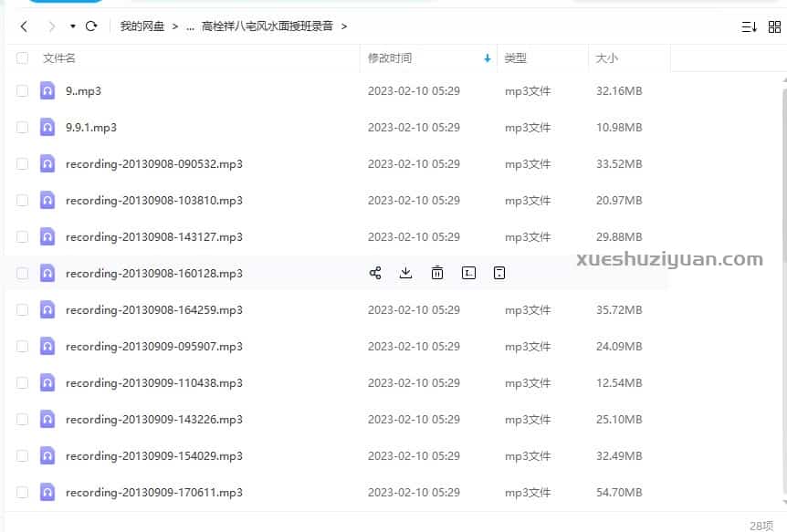
Task: Click the last icon in the row hover toolbar
Action: [499, 272]
